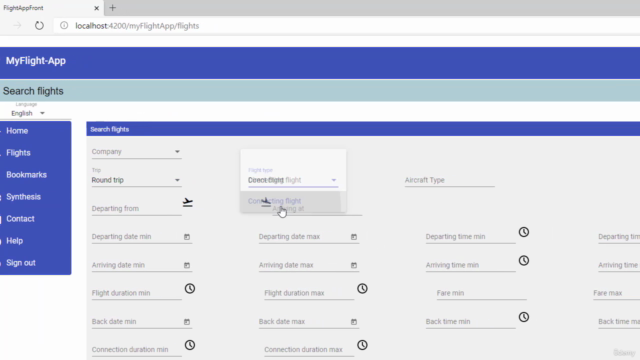The image size is (640, 360).
Task: Click the clock icon for Flight duration max
Action: tap(362, 289)
